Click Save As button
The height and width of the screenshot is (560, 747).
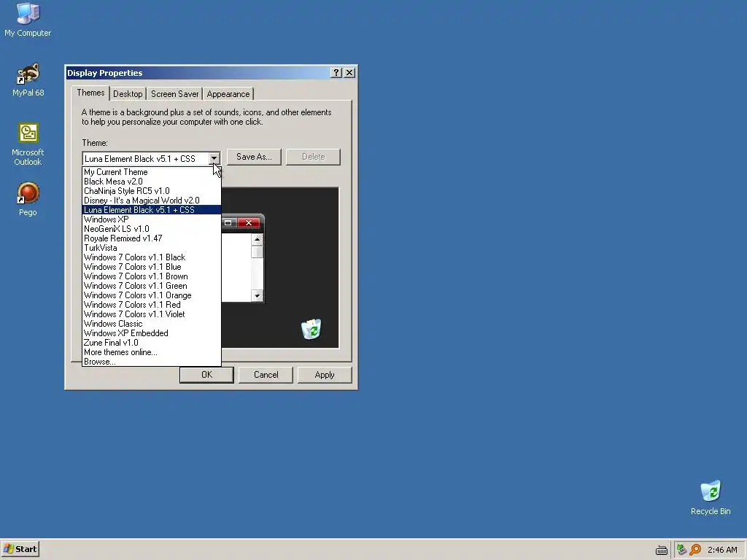(254, 157)
